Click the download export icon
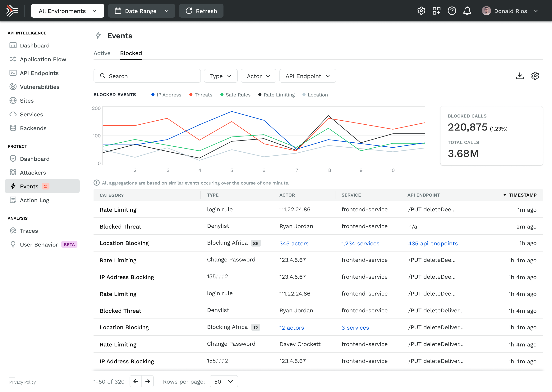This screenshot has height=392, width=552. [x=520, y=76]
